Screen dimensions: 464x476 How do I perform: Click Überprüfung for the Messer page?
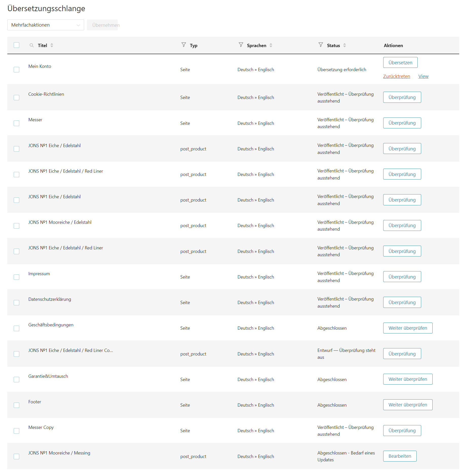(402, 123)
